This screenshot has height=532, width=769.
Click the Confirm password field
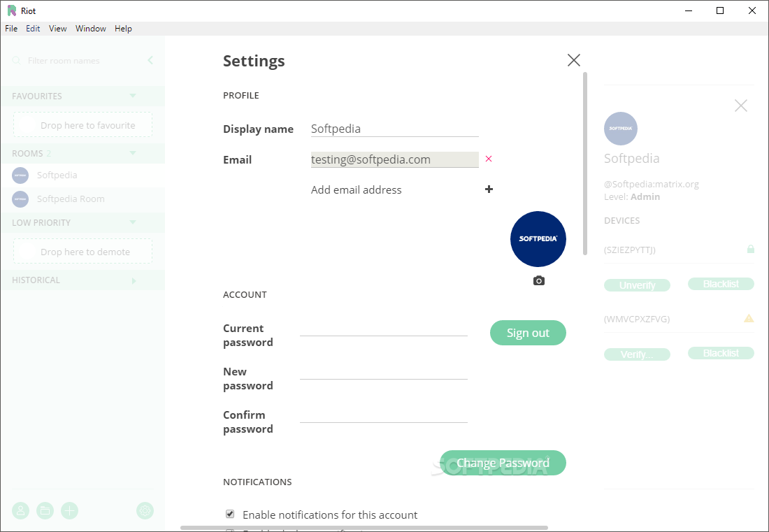pos(384,415)
